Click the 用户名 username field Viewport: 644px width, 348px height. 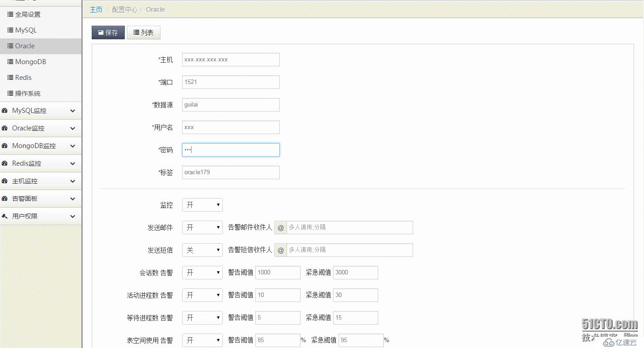(231, 127)
